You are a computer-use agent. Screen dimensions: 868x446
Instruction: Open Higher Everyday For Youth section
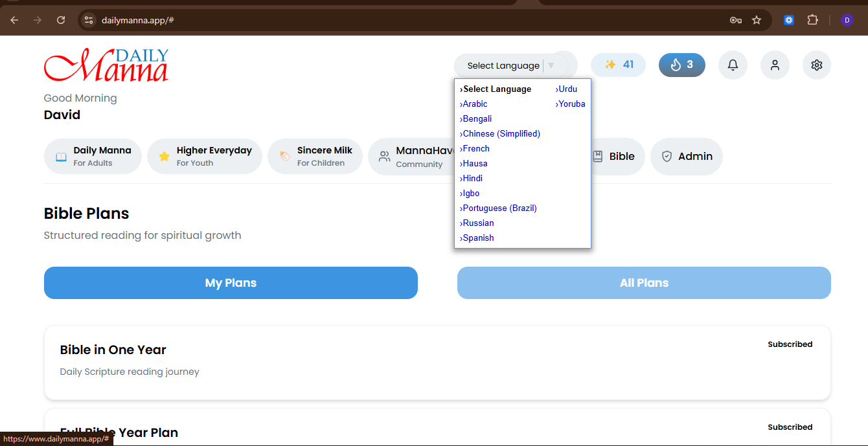pos(205,156)
